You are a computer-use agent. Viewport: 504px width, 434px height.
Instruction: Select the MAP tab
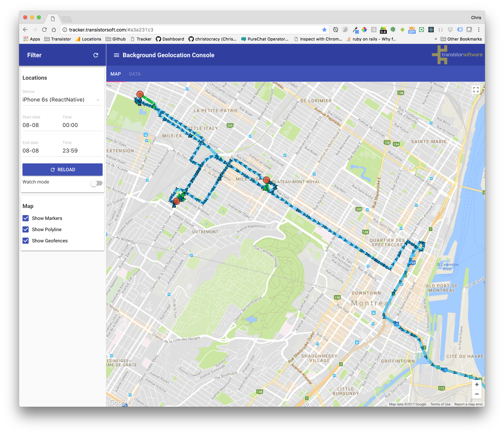point(116,74)
